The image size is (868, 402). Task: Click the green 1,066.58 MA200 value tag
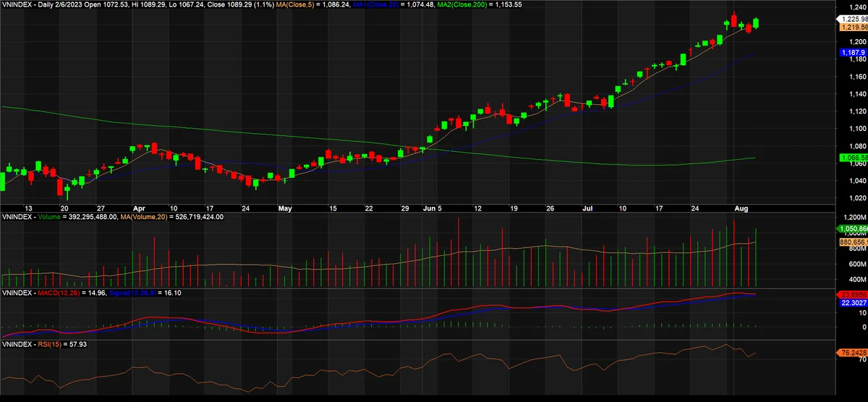pyautogui.click(x=853, y=157)
